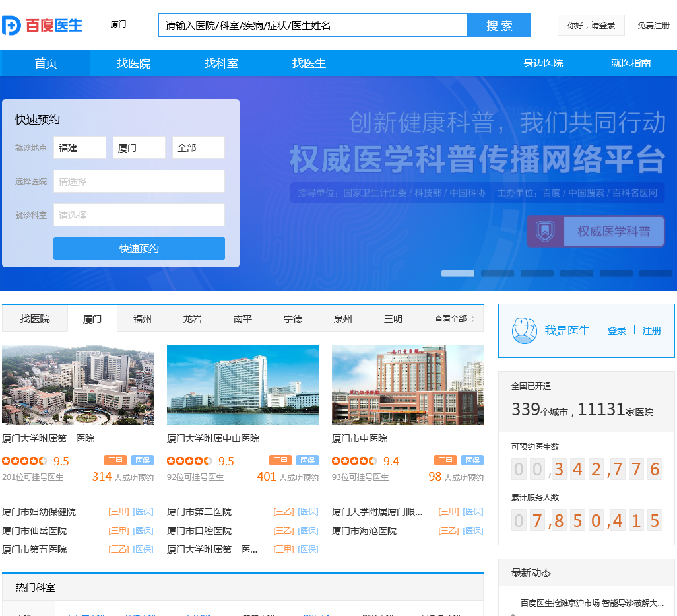Open the 全部 district dropdown
This screenshot has height=616, width=677.
point(198,148)
